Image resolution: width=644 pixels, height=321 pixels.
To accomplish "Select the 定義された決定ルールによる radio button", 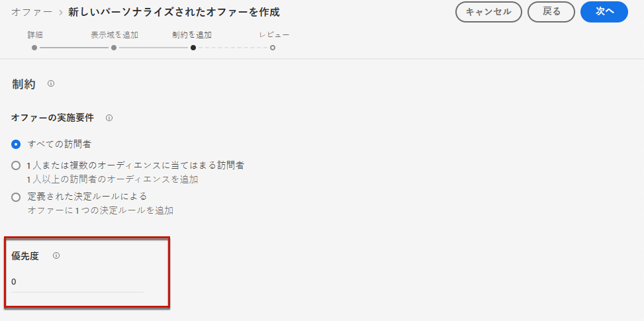I will click(16, 197).
